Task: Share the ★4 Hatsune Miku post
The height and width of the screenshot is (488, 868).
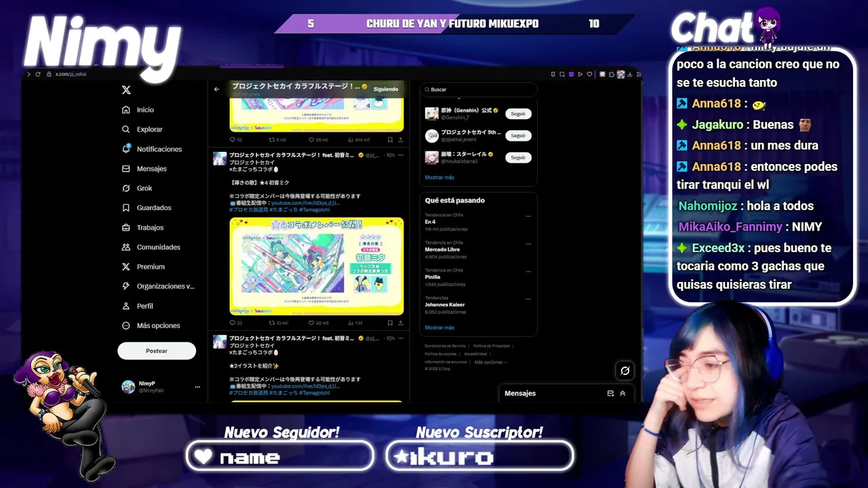Action: click(x=400, y=323)
